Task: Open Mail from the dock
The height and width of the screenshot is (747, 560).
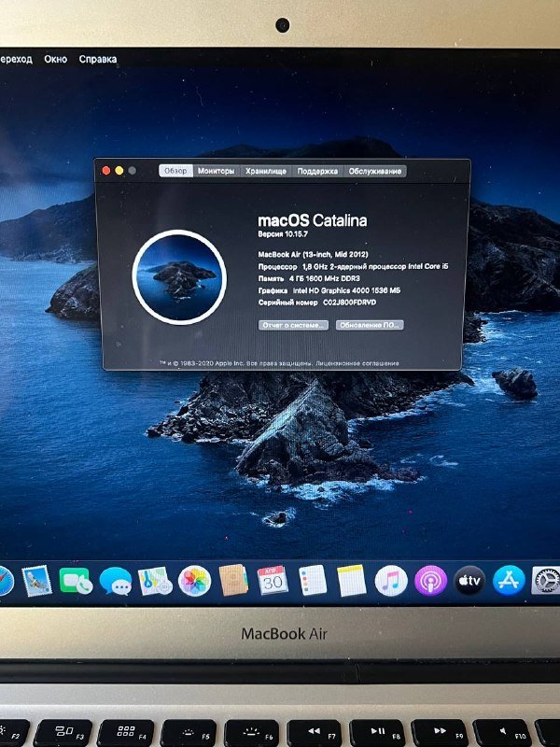Action: tap(36, 581)
